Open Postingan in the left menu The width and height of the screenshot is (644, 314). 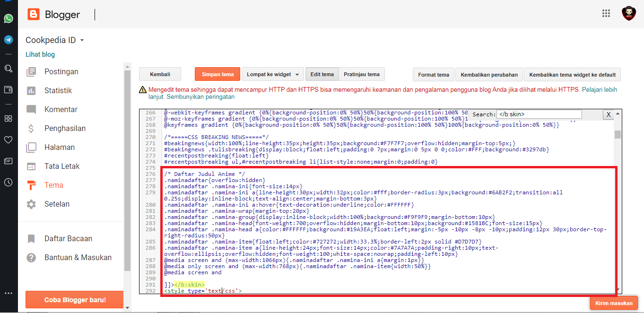[x=61, y=72]
